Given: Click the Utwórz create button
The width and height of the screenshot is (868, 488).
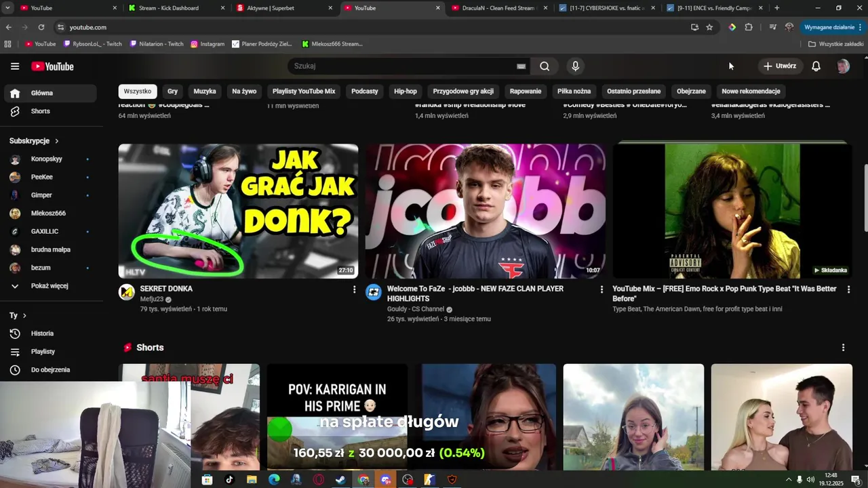Looking at the screenshot, I should (x=780, y=66).
